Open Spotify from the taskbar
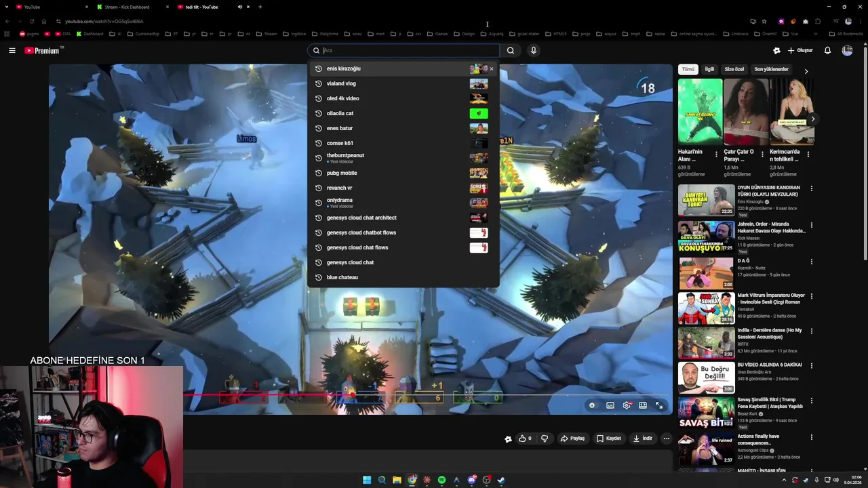 click(x=441, y=480)
